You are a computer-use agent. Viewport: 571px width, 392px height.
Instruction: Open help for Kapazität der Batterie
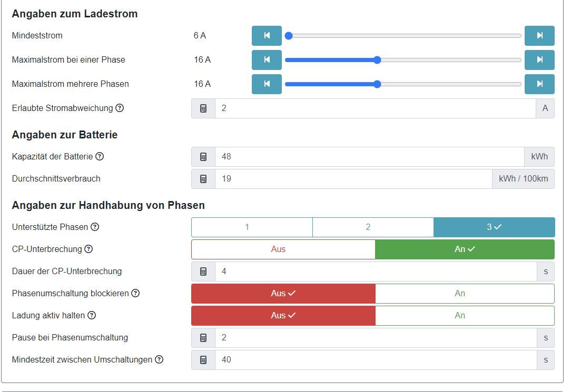(100, 156)
